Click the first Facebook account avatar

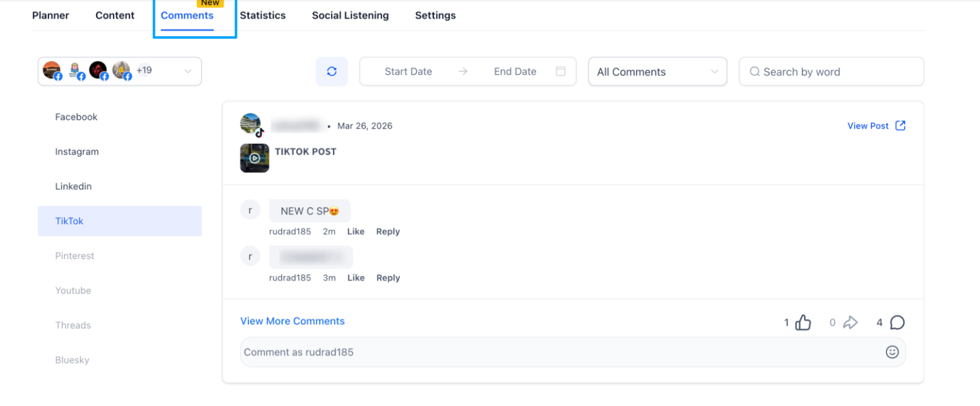coord(52,71)
